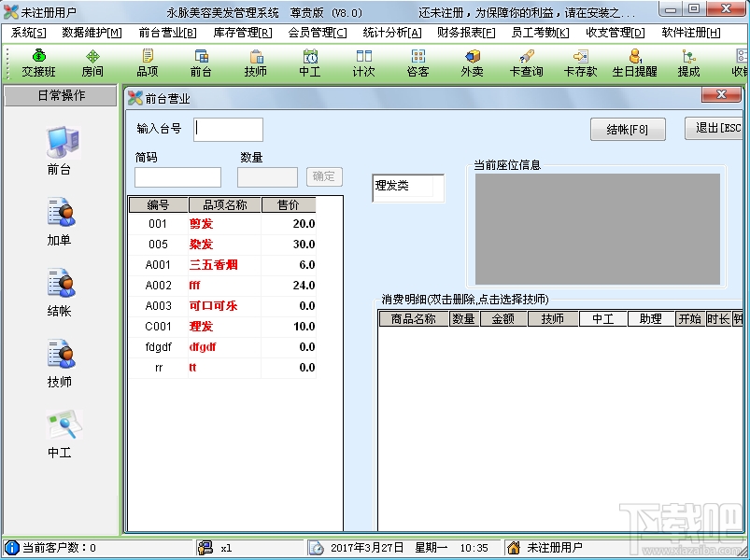Click the house icon in status bar
This screenshot has width=750, height=560.
coord(514,548)
